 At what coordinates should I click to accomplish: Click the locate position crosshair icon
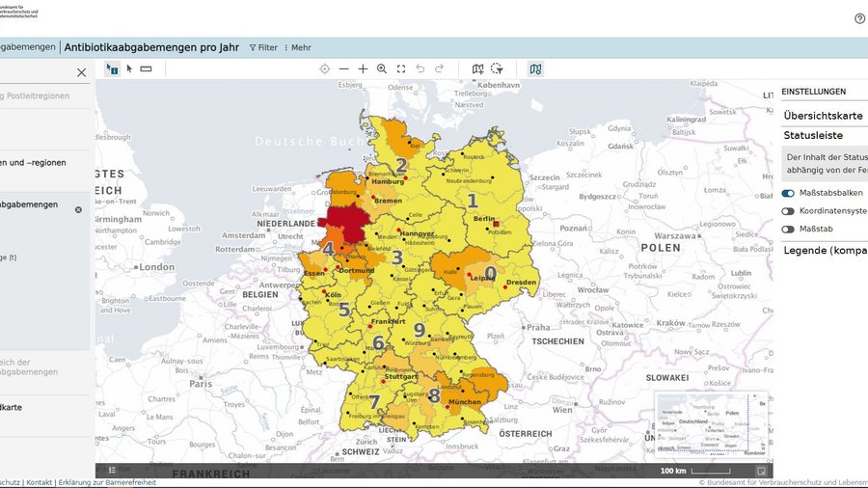click(x=324, y=69)
